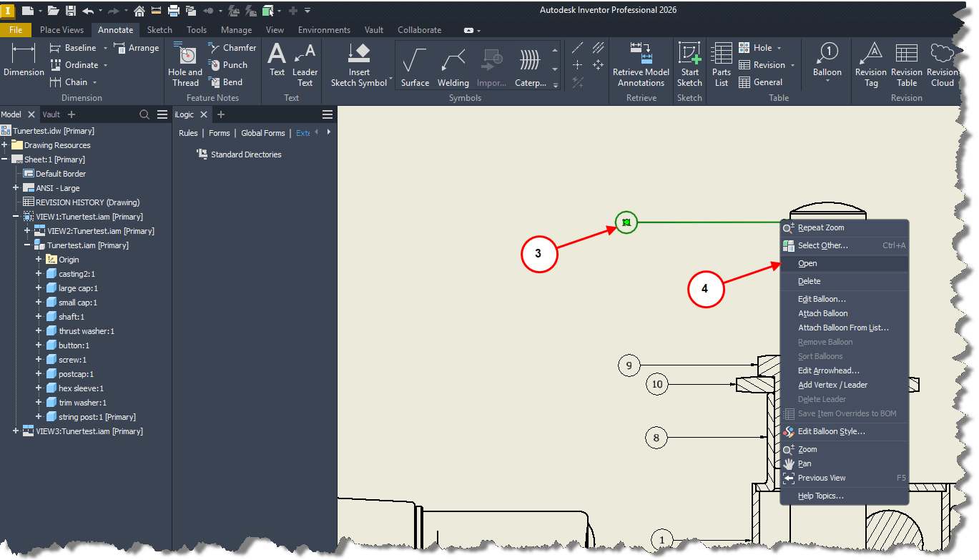Expand the Symbols gallery more arrow
Viewport: 979px width, 560px height.
(555, 85)
